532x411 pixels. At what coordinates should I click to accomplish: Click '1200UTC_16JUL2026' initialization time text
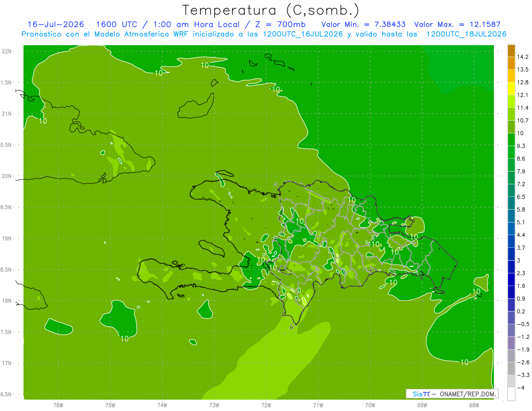pyautogui.click(x=302, y=34)
